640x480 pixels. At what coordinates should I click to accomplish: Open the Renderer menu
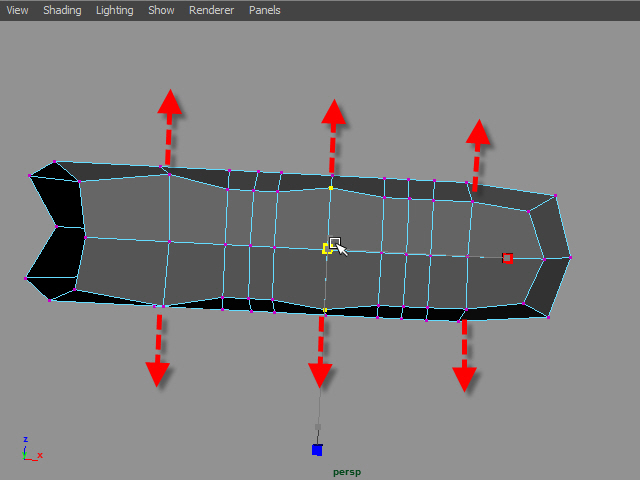(211, 10)
